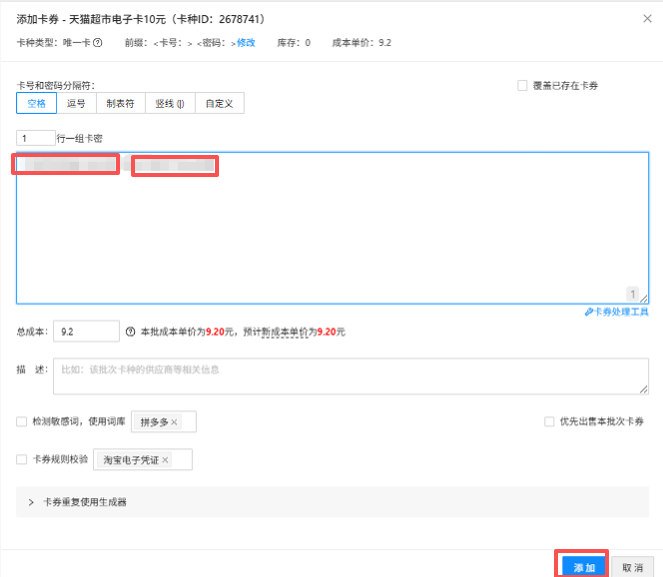
Task: Close the 添加卡券 dialog with the X
Action: point(647,18)
